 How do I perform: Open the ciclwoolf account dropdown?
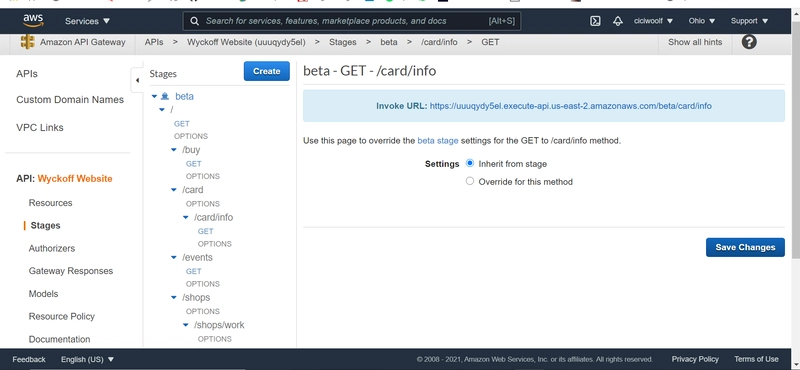pyautogui.click(x=654, y=21)
